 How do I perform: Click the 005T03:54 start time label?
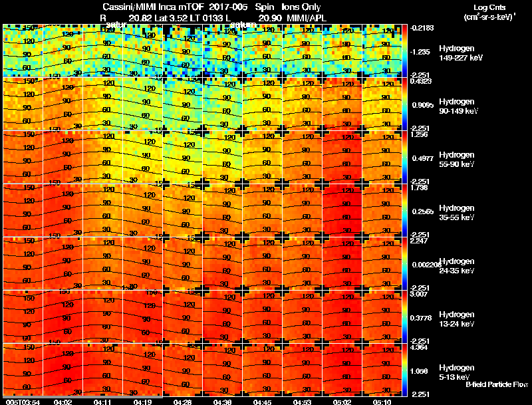(x=23, y=402)
